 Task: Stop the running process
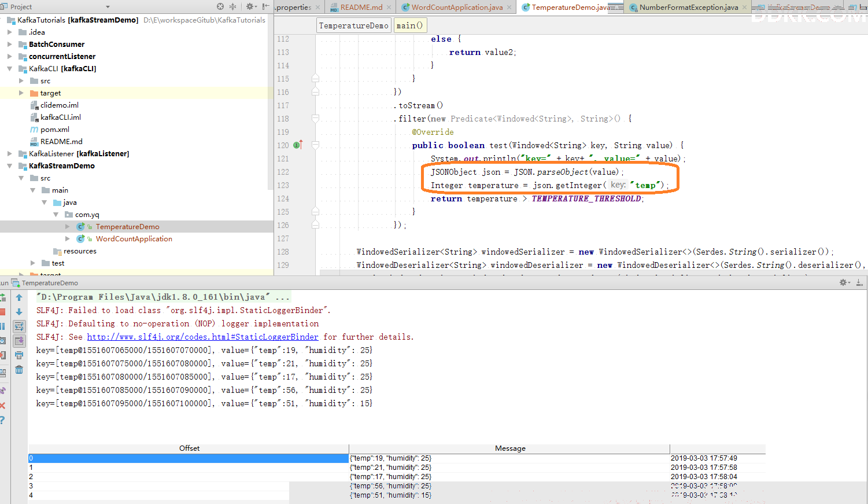point(2,312)
